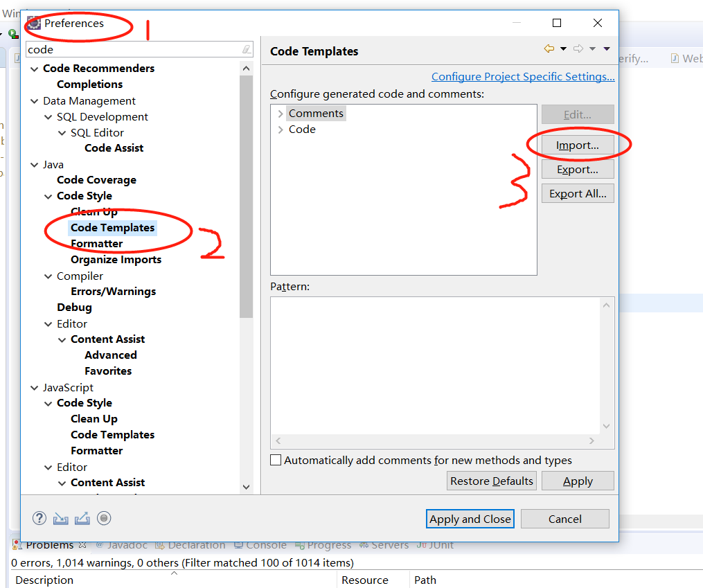Screen dimensions: 703x588
Task: Click Restore Defaults button
Action: 491,481
